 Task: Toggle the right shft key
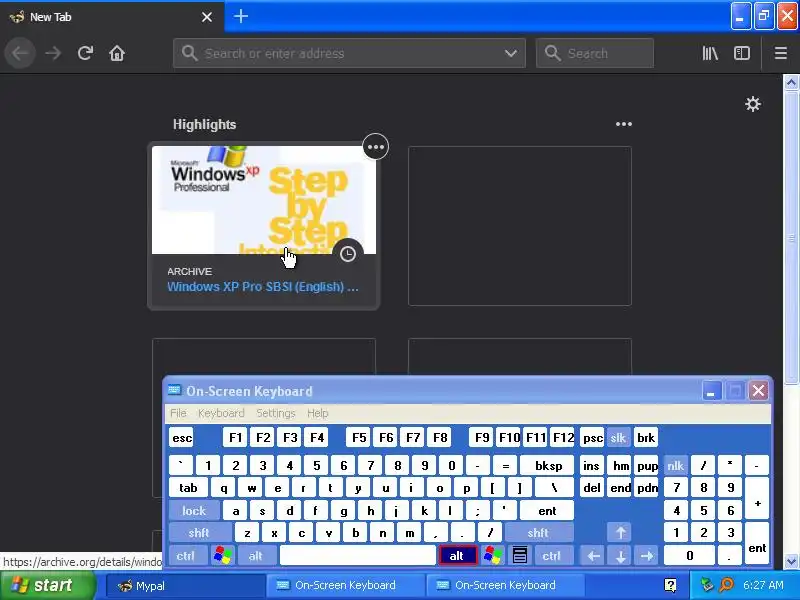tap(539, 533)
